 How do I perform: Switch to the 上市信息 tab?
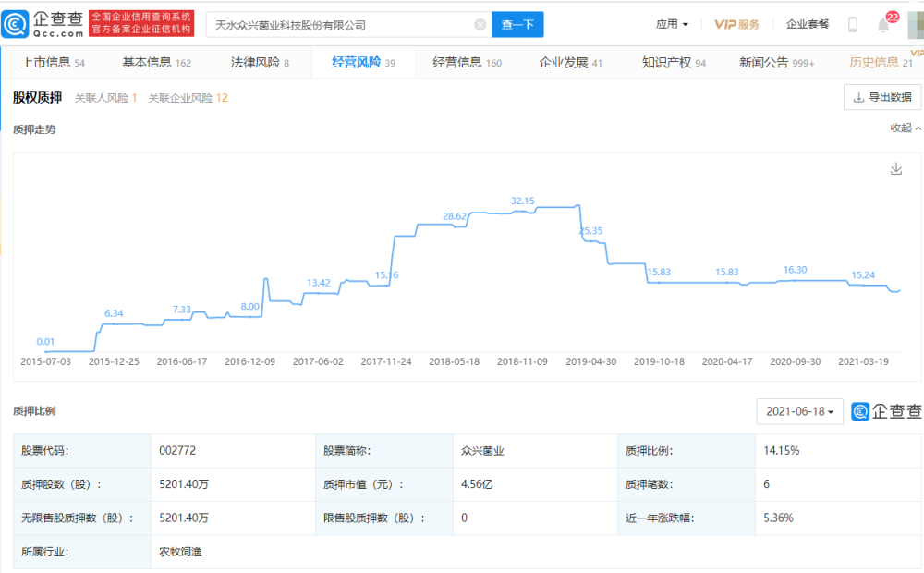coord(53,63)
